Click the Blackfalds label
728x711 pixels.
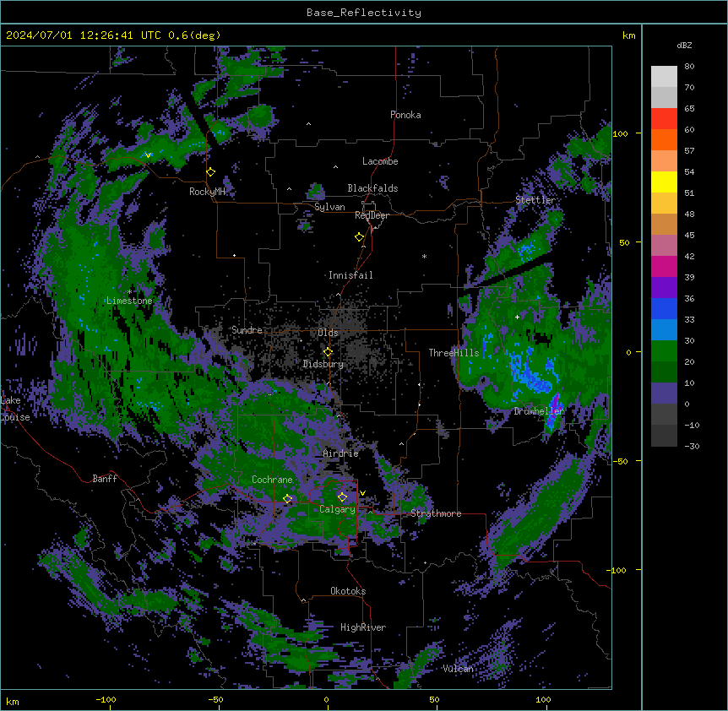coord(372,188)
